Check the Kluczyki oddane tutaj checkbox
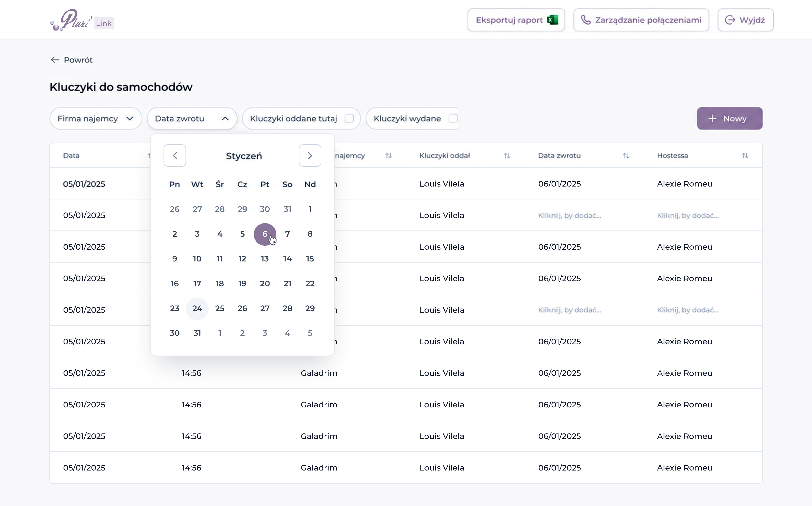 click(349, 119)
